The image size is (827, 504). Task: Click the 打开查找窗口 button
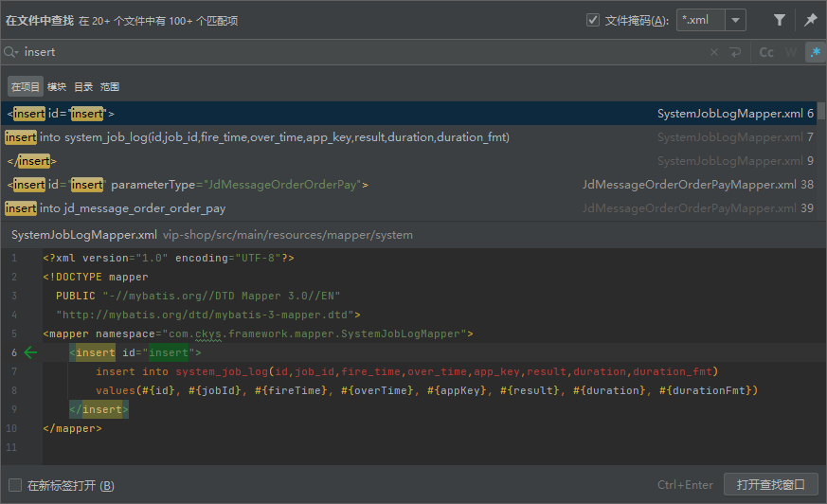[x=770, y=484]
